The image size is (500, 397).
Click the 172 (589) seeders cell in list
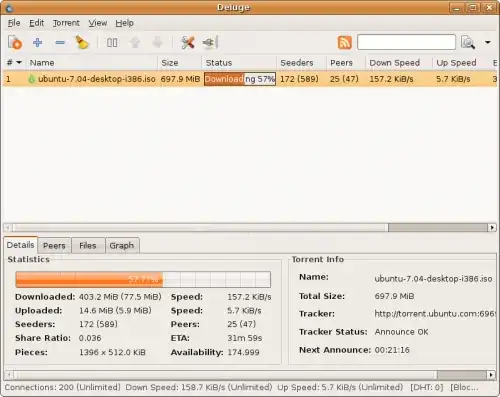299,79
